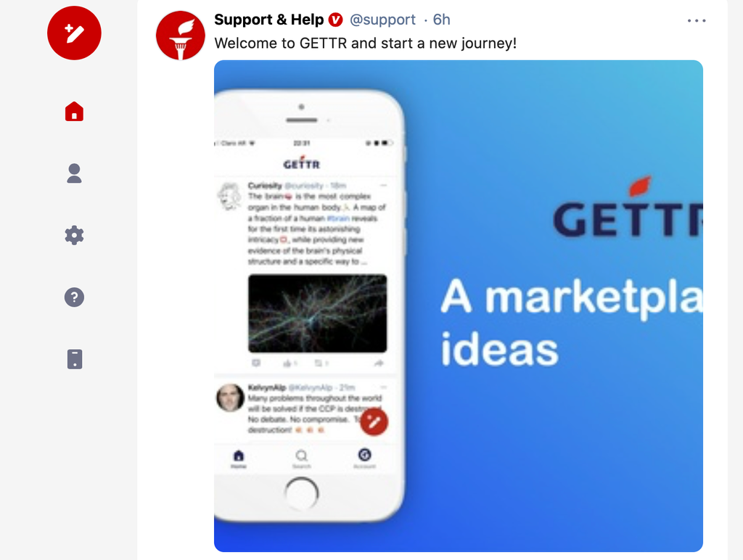This screenshot has height=560, width=743.
Task: Click the phone mockup in the post image
Action: 309,305
